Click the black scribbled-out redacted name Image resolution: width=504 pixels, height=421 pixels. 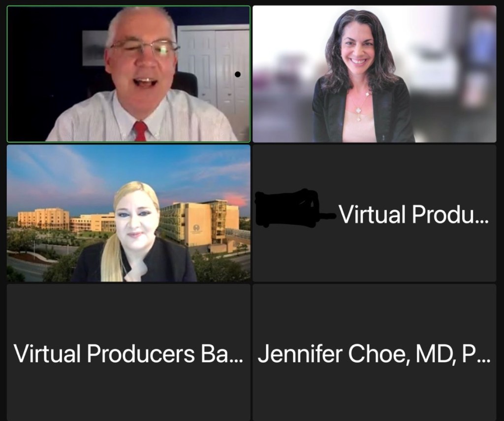coord(294,208)
